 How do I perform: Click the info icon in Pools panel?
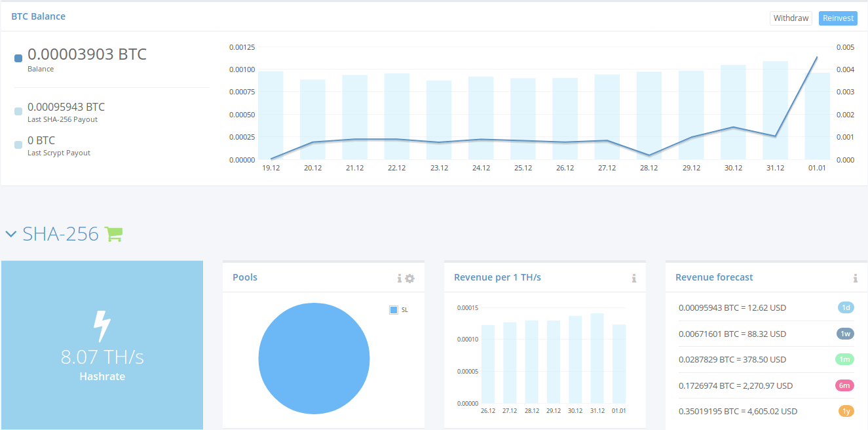400,279
